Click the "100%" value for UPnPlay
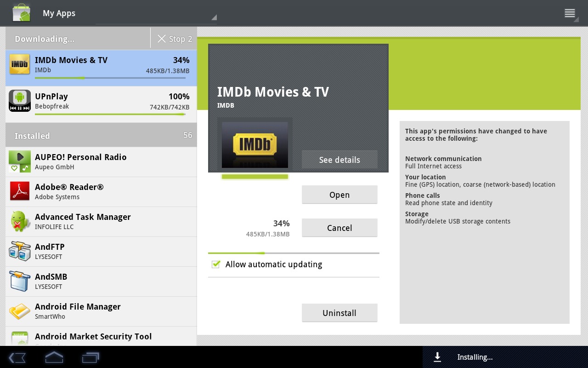Viewport: 588px width, 368px height. 179,97
